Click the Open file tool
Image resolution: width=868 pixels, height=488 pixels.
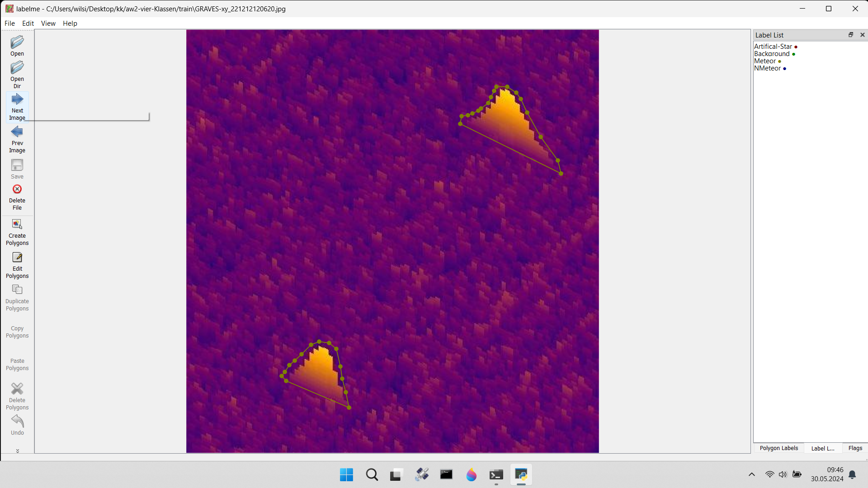17,46
